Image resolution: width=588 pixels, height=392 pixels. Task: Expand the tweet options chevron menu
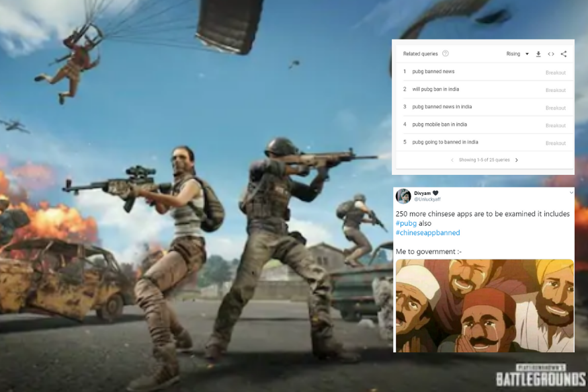click(x=571, y=193)
